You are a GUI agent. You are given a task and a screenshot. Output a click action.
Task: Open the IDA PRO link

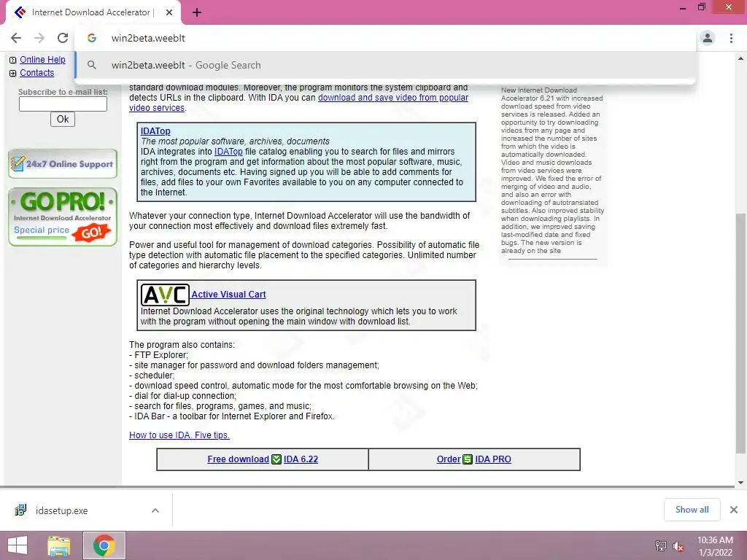[493, 459]
